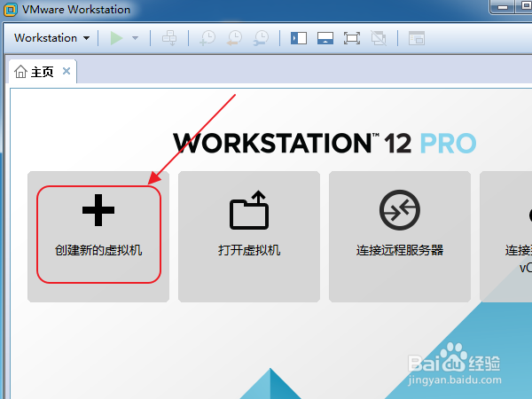Open the Workstation dropdown menu
This screenshot has height=399, width=532.
tap(52, 37)
